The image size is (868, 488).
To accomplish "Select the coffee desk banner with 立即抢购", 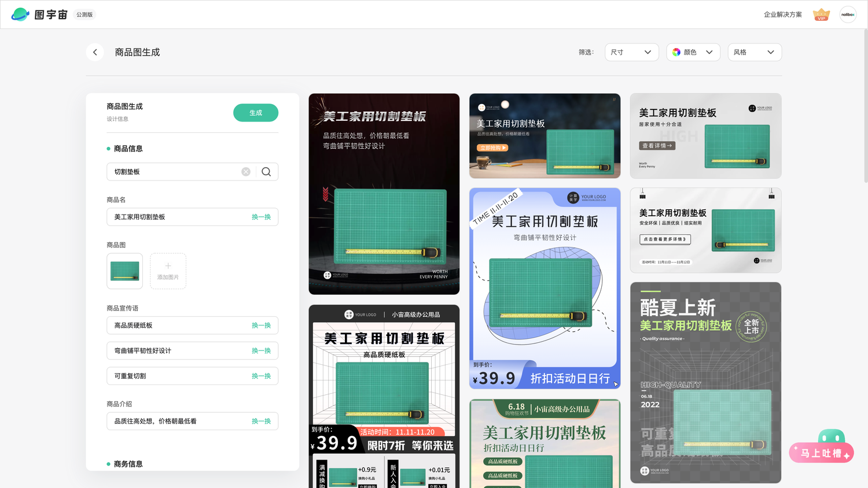I will 545,136.
